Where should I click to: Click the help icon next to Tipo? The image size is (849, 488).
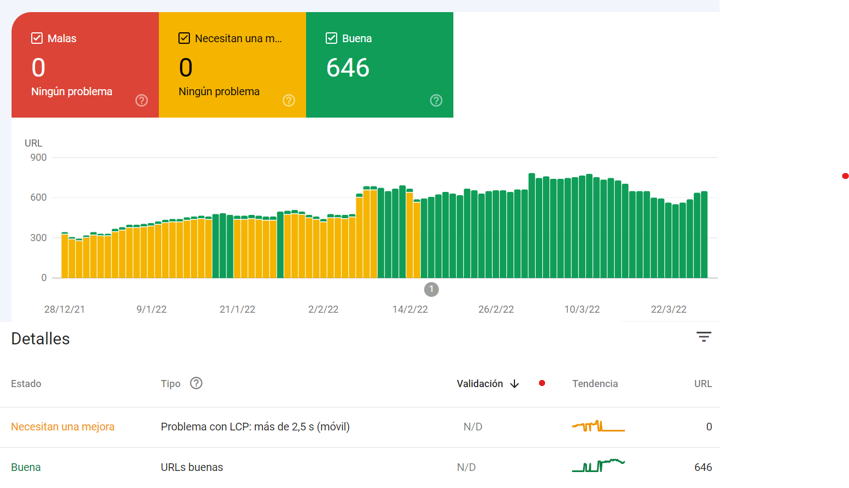click(196, 383)
